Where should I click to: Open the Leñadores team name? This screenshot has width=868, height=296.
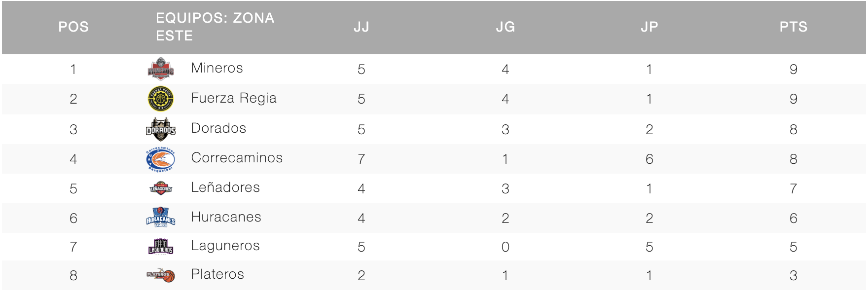click(x=225, y=187)
